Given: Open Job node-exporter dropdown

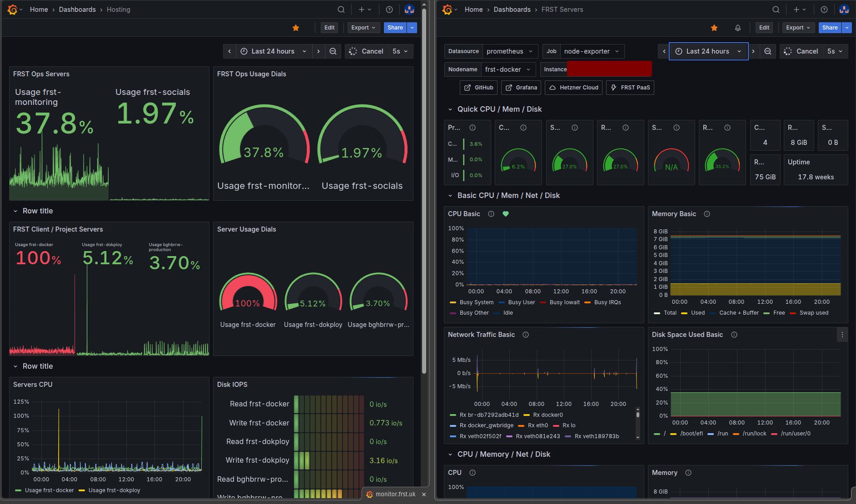Looking at the screenshot, I should [x=592, y=51].
